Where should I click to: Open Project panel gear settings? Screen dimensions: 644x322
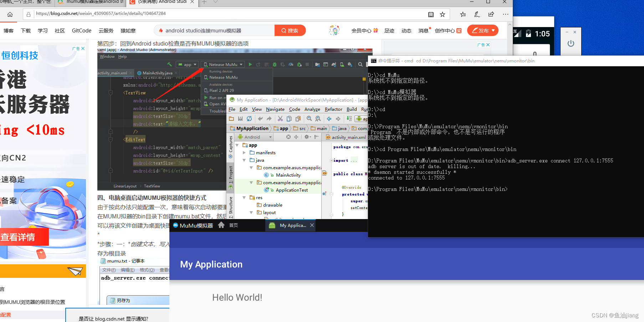pos(307,137)
